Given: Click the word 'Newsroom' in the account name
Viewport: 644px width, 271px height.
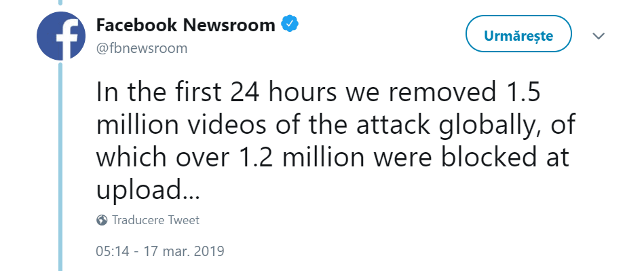Looking at the screenshot, I should (229, 25).
